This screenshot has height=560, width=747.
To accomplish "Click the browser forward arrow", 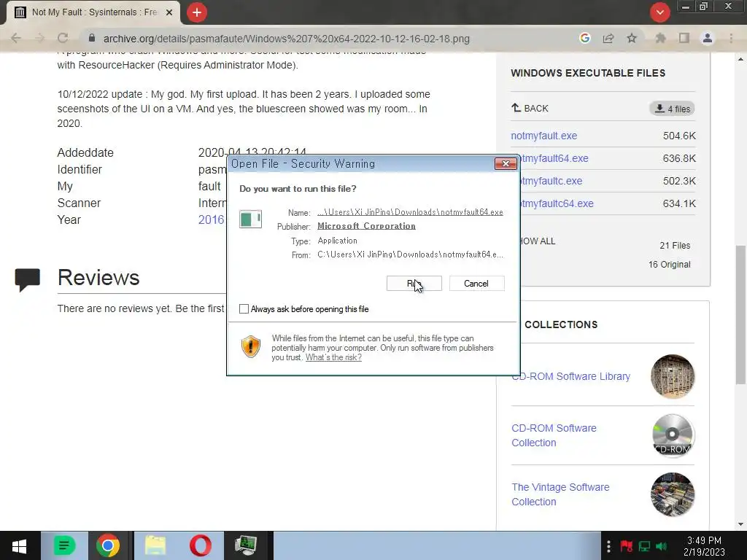I will pos(39,38).
